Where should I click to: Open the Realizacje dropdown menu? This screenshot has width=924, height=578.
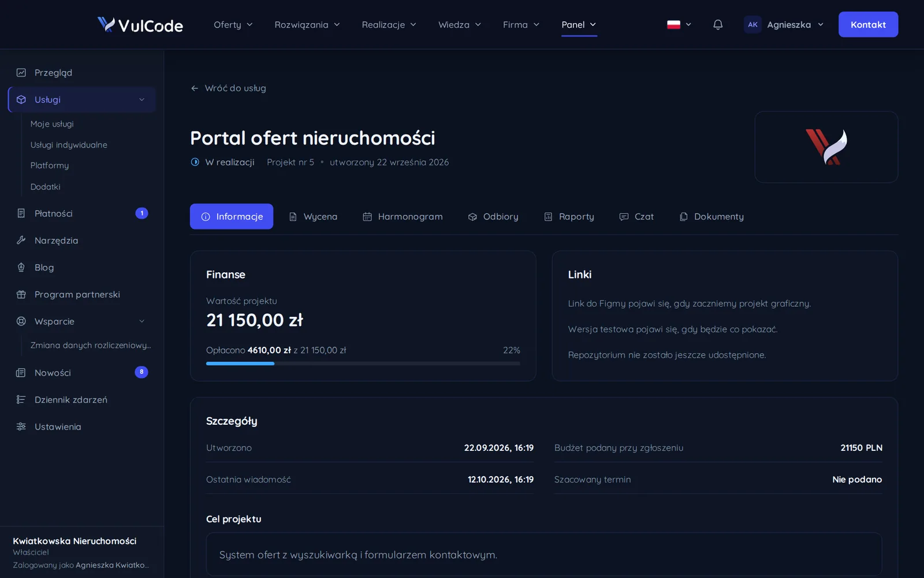click(389, 25)
